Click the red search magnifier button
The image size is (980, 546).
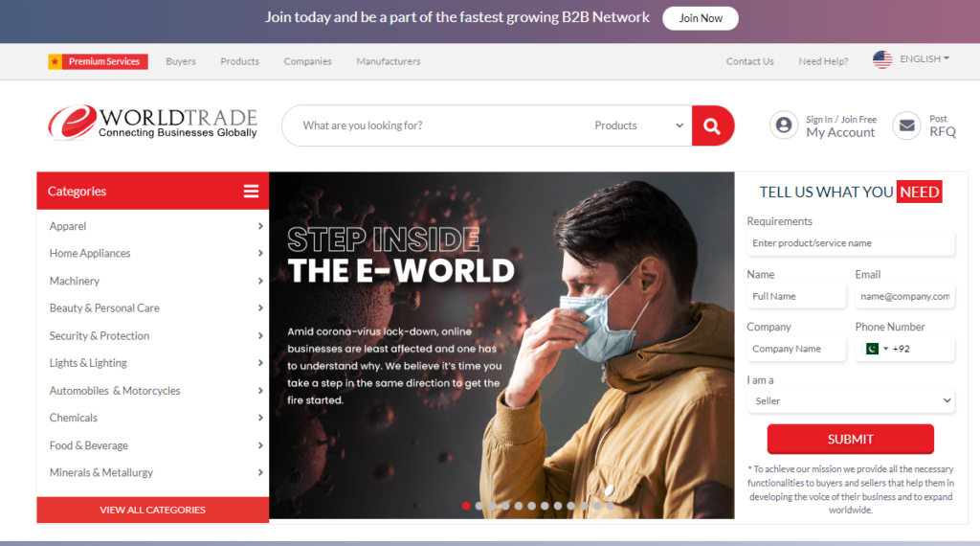pos(712,125)
